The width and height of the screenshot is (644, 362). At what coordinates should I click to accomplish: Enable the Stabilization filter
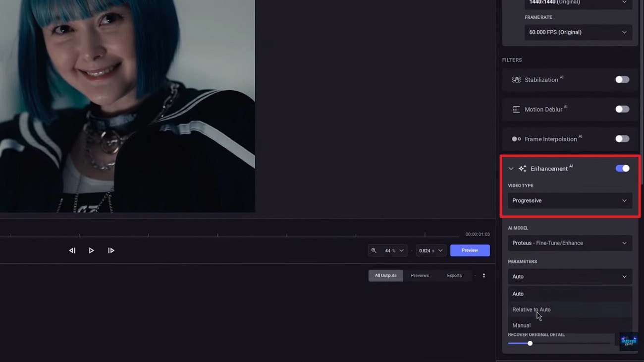(622, 79)
